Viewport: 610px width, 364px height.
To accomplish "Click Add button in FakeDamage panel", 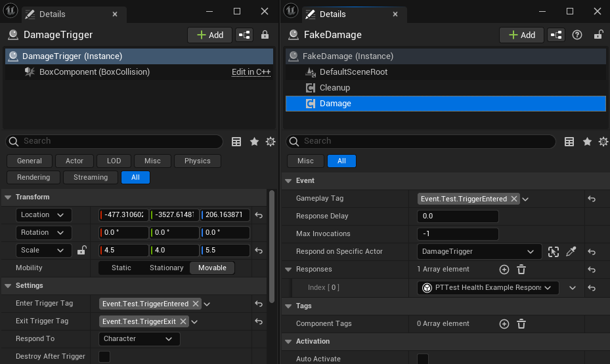I will click(521, 35).
